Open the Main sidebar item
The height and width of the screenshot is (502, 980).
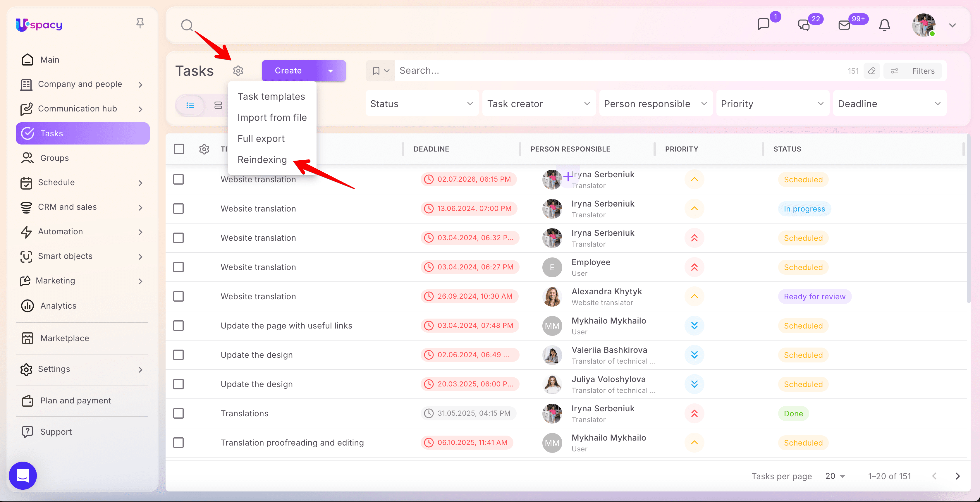tap(82, 60)
